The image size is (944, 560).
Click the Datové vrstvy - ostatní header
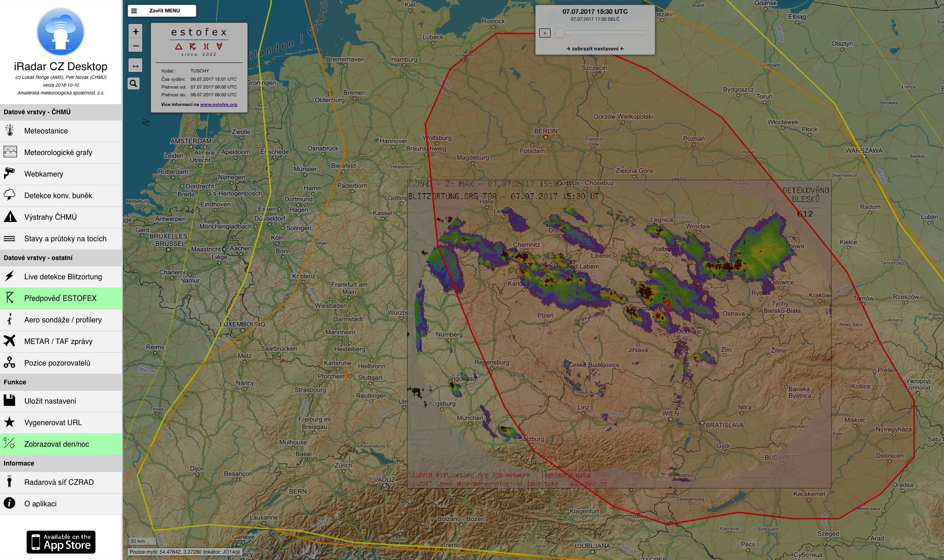point(61,258)
